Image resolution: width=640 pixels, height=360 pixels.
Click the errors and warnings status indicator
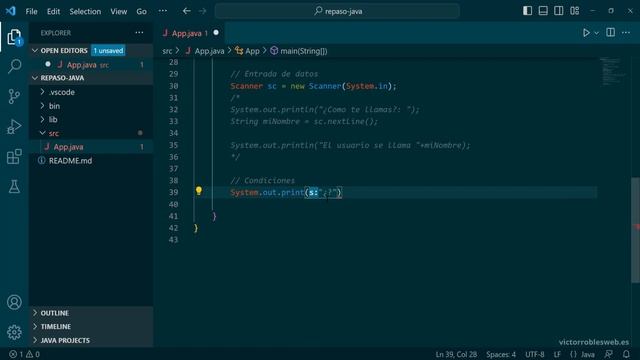click(24, 354)
